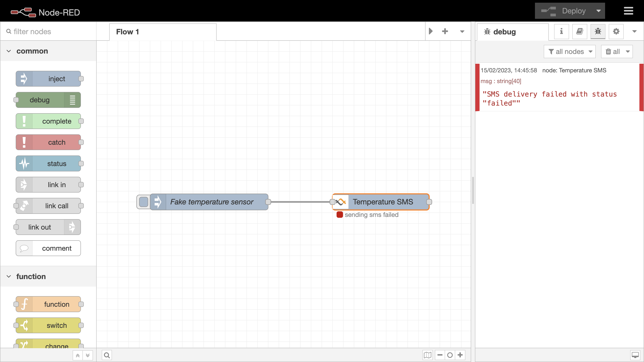Open the all nodes filter dropdown
Screen dimensions: 644x362
point(570,52)
